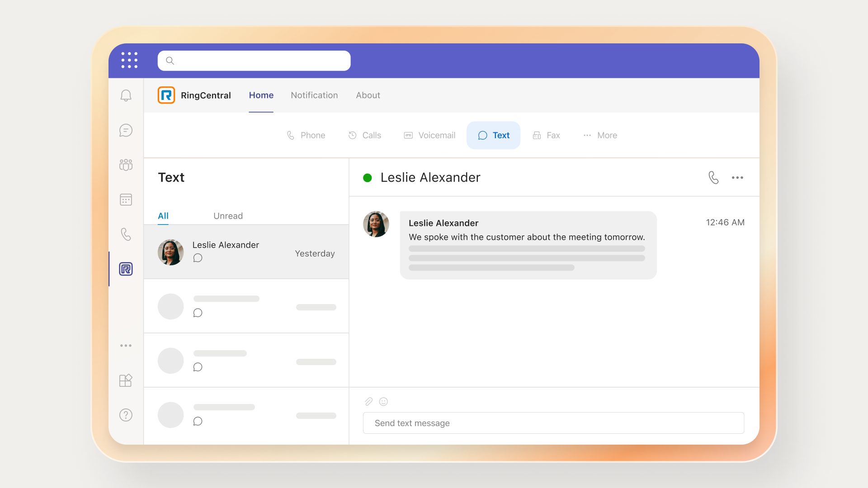Switch to the Unread tab
Viewport: 868px width, 488px height.
pyautogui.click(x=228, y=216)
